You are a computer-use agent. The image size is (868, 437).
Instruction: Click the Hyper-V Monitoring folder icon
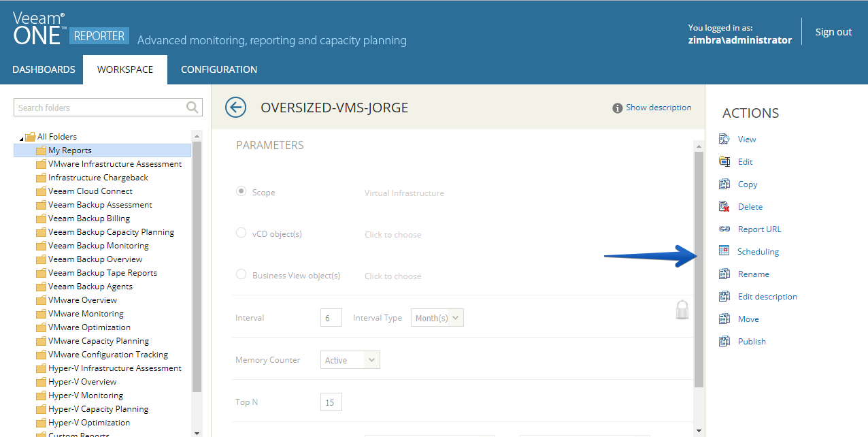tap(41, 395)
